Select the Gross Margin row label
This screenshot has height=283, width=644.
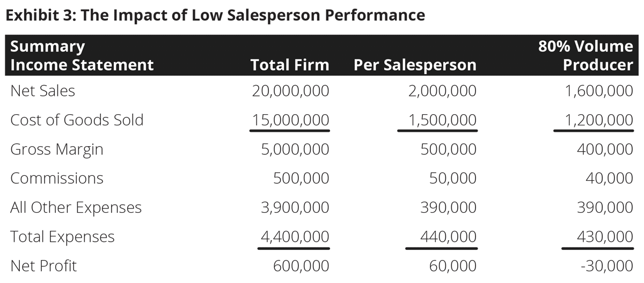[x=56, y=149]
